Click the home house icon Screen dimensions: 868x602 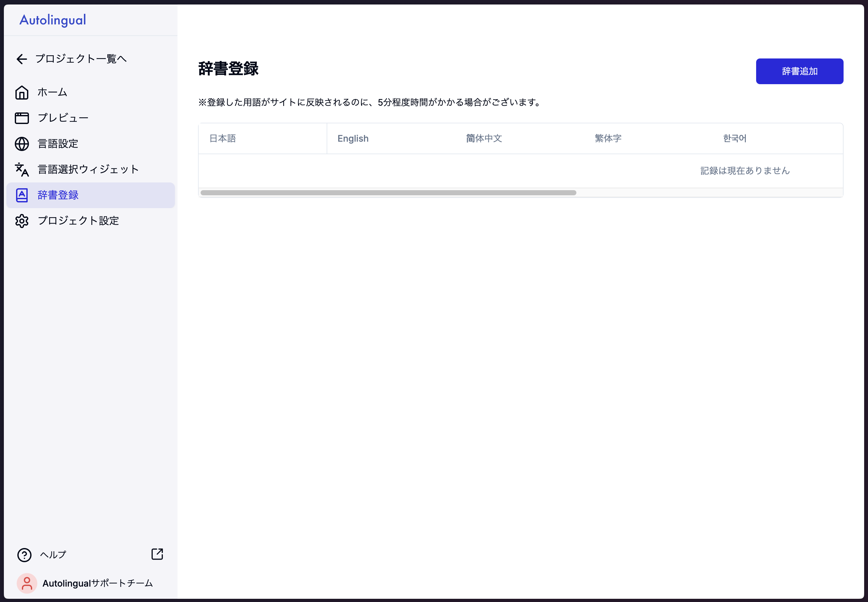[x=22, y=93]
